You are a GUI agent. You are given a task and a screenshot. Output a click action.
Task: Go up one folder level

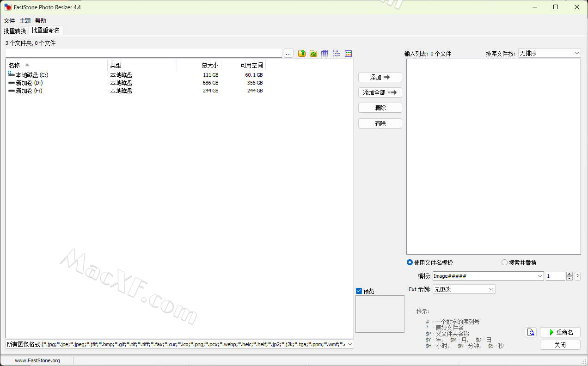[302, 54]
